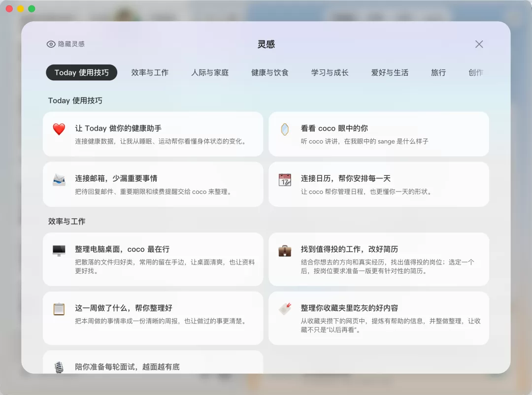Click the microphone icon for interview prep
The image size is (532, 395).
click(x=59, y=367)
